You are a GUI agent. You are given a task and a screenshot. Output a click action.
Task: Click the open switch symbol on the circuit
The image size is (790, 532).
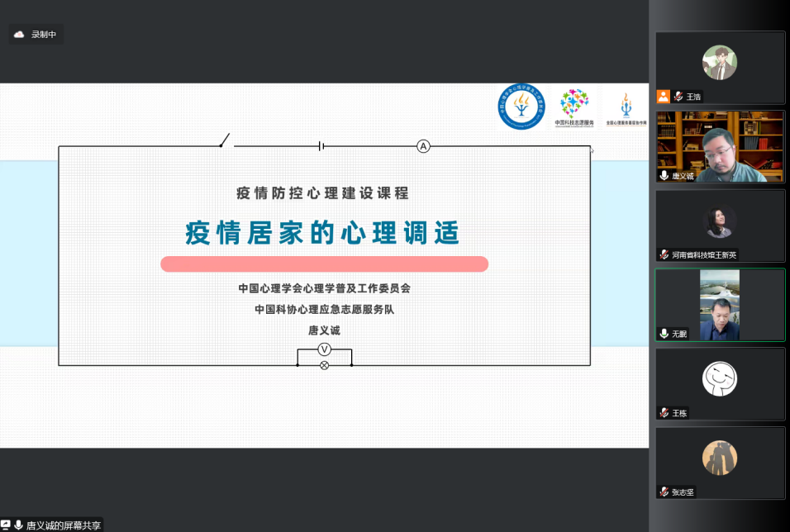pos(226,140)
